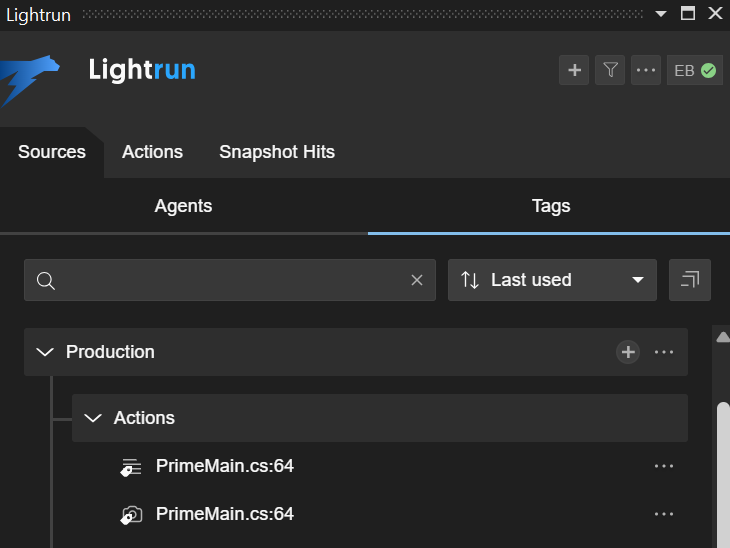Open Production tag more options menu
Screen dimensions: 730x548
pyautogui.click(x=664, y=352)
